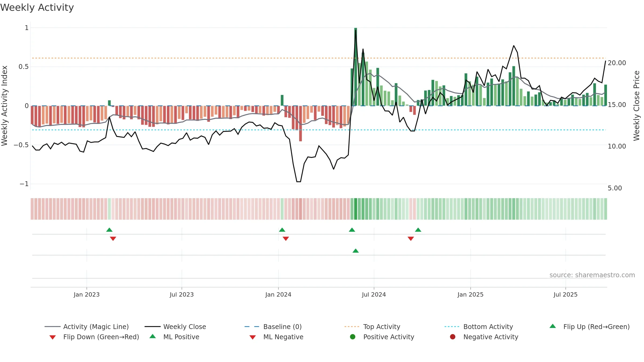Click the Jan 2023 x-axis label
The height and width of the screenshot is (362, 644).
(x=87, y=295)
